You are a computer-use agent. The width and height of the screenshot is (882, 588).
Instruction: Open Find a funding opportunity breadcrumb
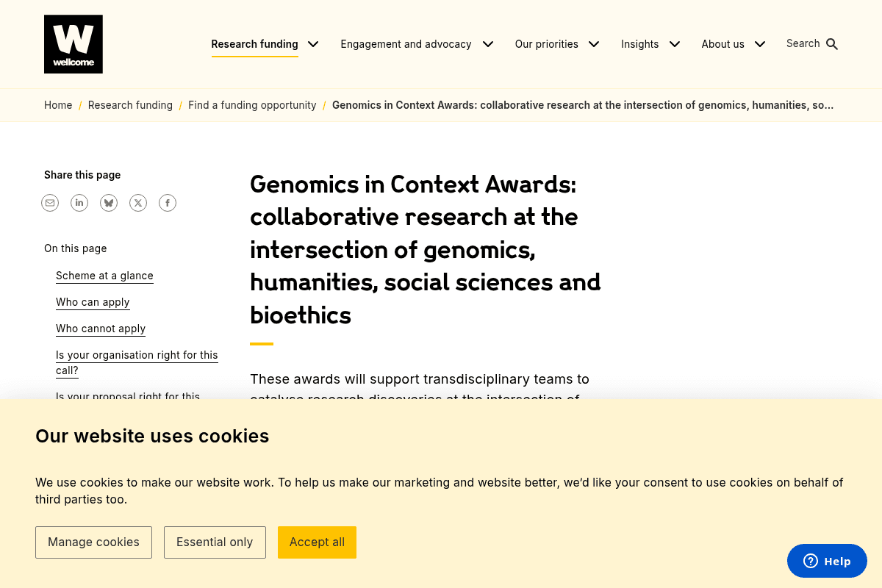tap(252, 105)
